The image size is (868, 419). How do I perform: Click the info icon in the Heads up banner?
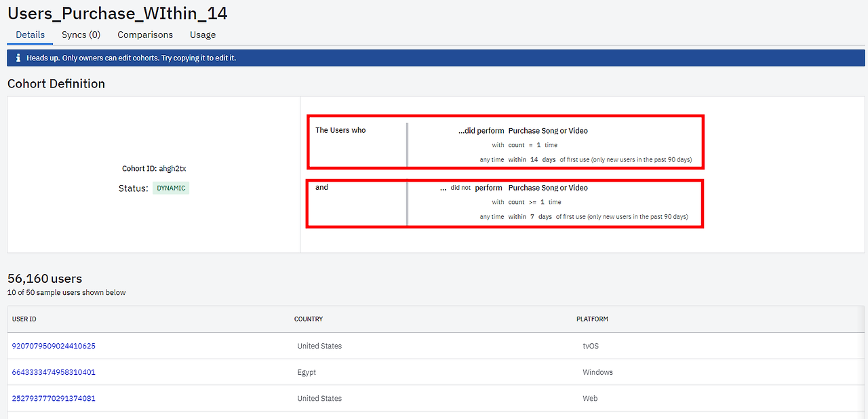(x=18, y=58)
